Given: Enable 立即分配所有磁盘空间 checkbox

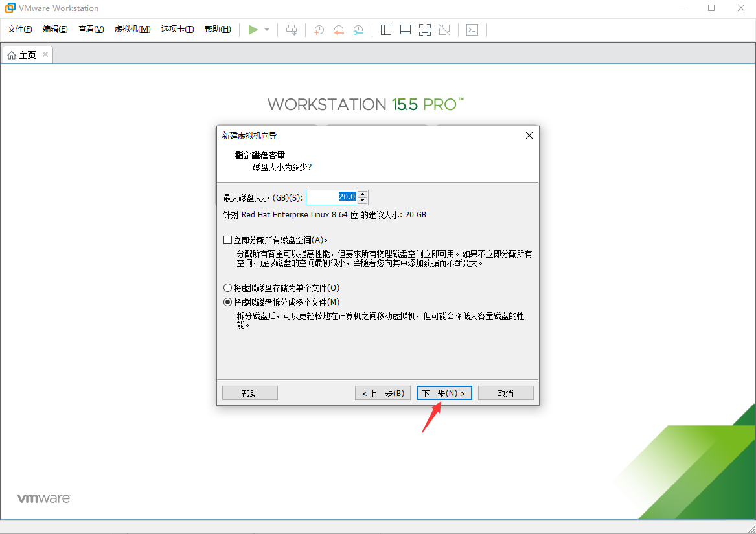Looking at the screenshot, I should tap(227, 240).
